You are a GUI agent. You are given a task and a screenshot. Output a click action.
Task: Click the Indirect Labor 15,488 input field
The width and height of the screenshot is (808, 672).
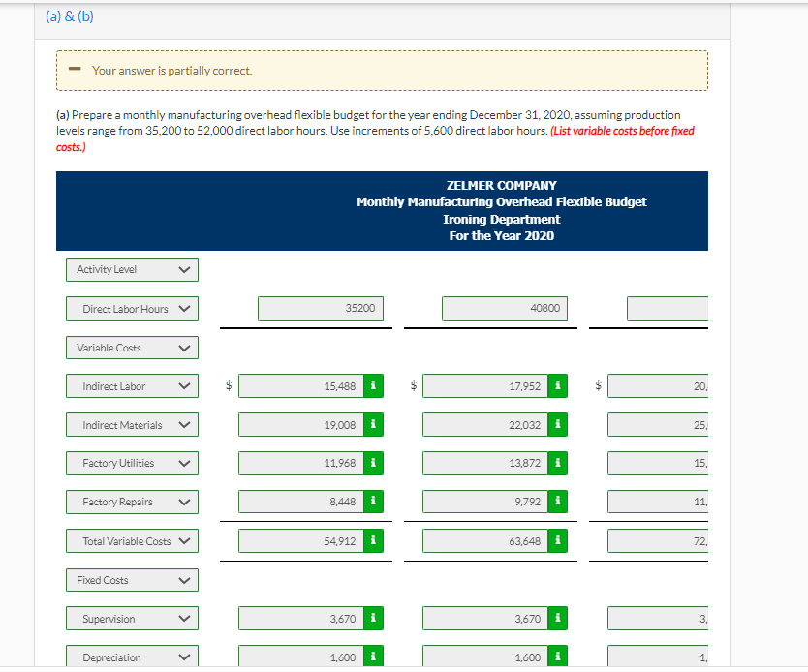click(x=301, y=385)
